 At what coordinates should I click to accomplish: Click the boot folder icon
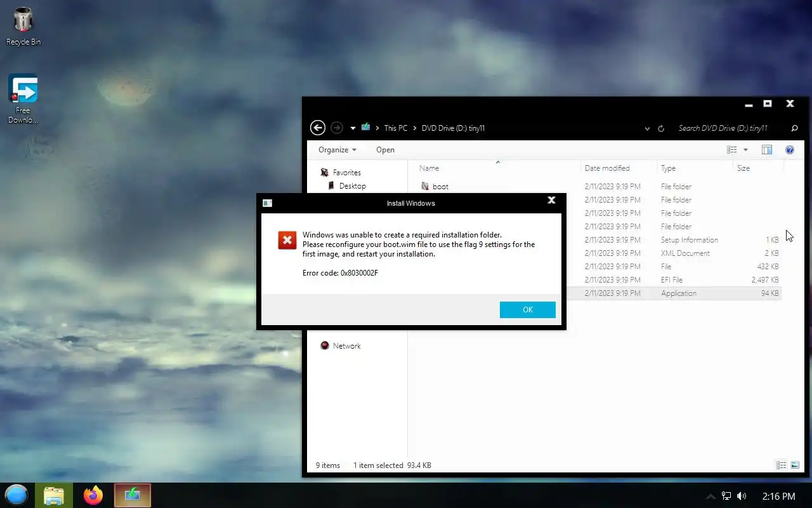[425, 186]
